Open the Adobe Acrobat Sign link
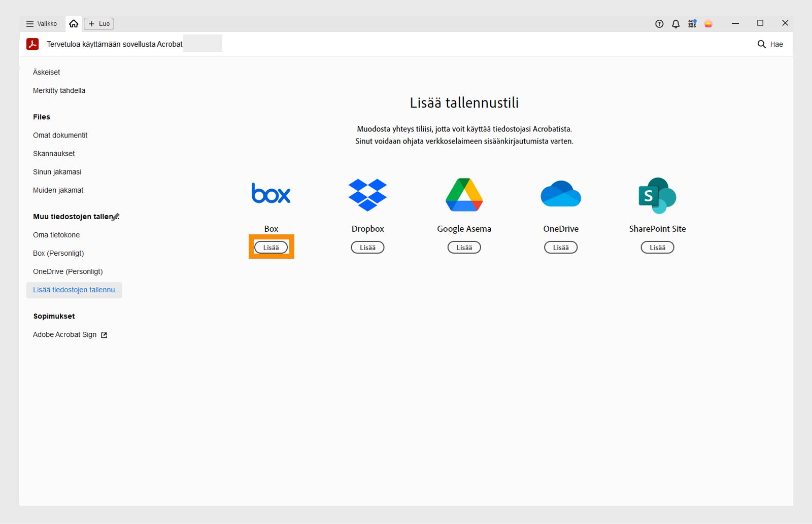The image size is (812, 524). [65, 335]
